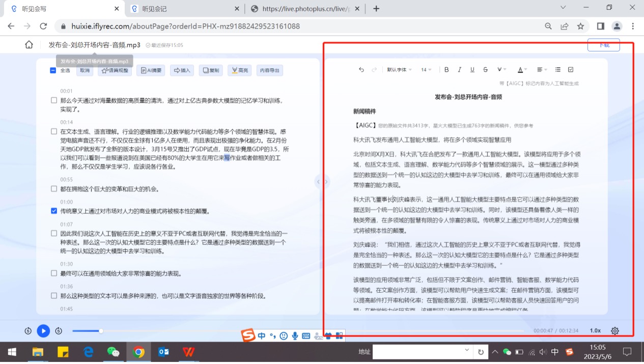Redo the edit in the editor toolbar
Image resolution: width=644 pixels, height=364 pixels.
(375, 70)
